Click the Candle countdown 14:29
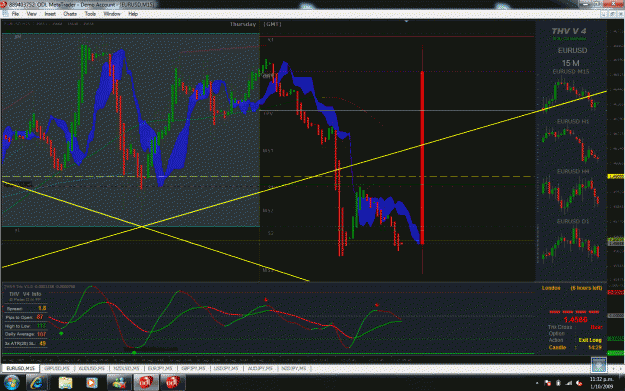Screen dimensions: 625x391 594,348
